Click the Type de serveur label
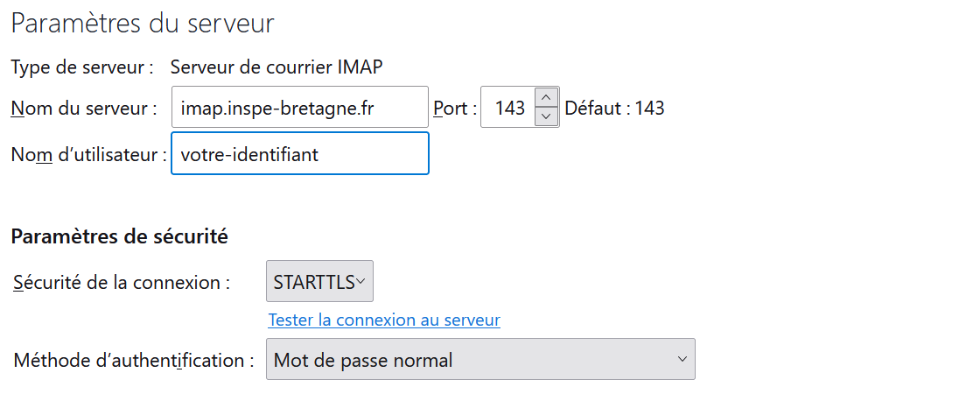 coord(82,67)
